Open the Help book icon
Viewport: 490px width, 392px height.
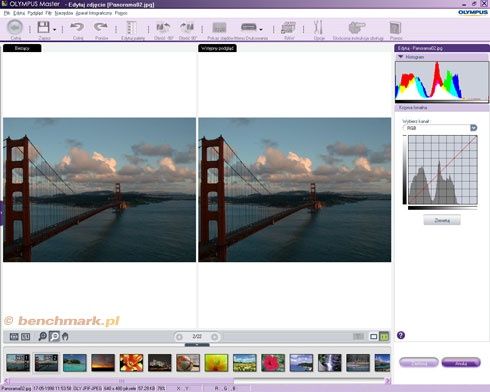pyautogui.click(x=395, y=28)
